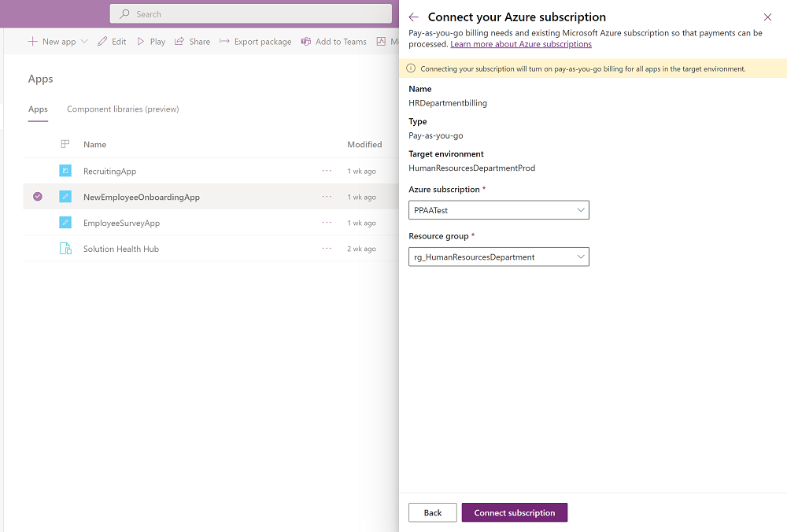The height and width of the screenshot is (532, 787).
Task: Expand the Resource group dropdown
Action: click(498, 257)
